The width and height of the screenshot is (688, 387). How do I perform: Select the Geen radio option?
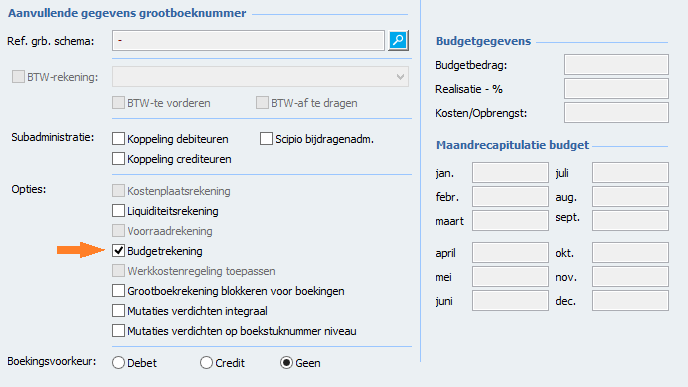pyautogui.click(x=286, y=363)
